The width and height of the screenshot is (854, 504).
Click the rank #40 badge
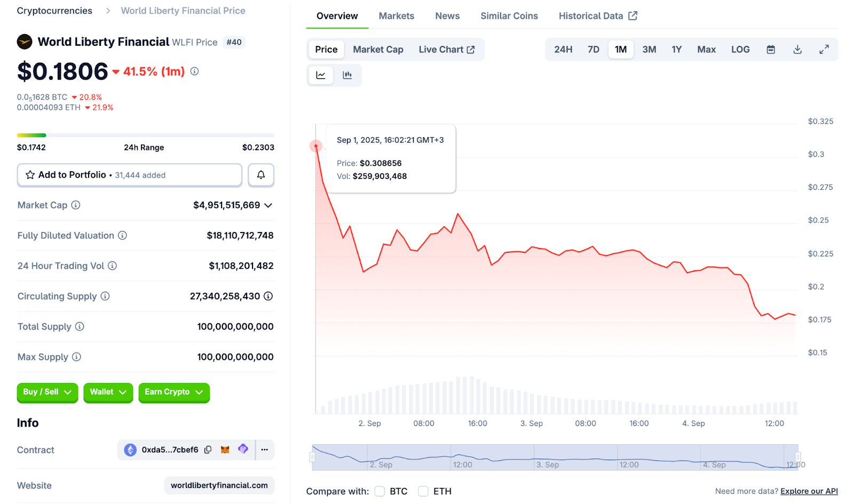(x=234, y=42)
